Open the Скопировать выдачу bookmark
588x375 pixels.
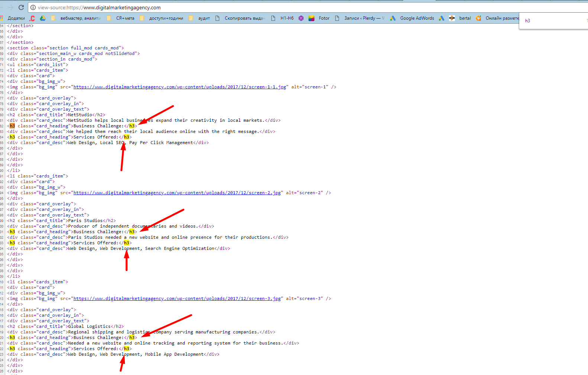[240, 18]
